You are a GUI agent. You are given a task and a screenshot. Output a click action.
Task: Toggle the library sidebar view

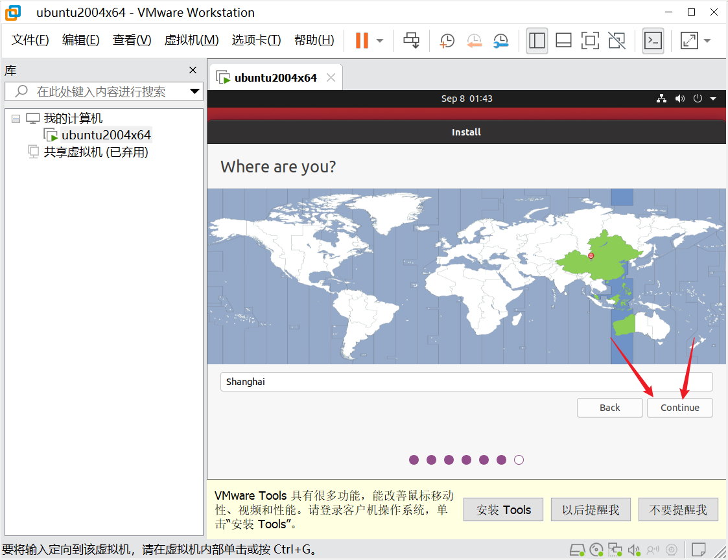(537, 40)
